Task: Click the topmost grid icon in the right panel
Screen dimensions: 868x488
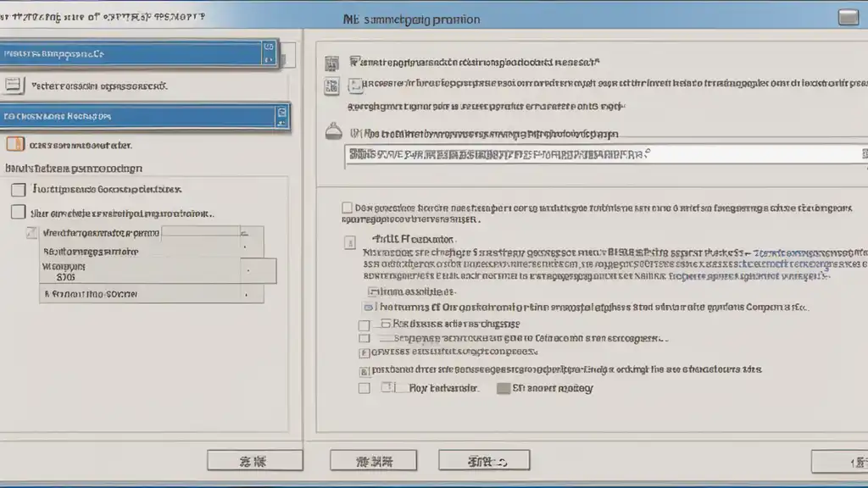Action: point(331,64)
